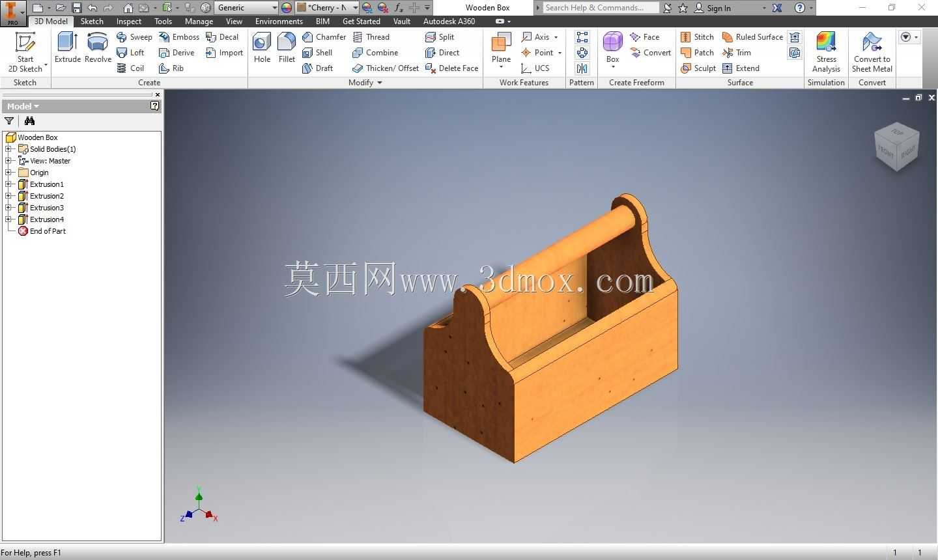
Task: Expand the Extrusion1 feature
Action: pos(8,184)
